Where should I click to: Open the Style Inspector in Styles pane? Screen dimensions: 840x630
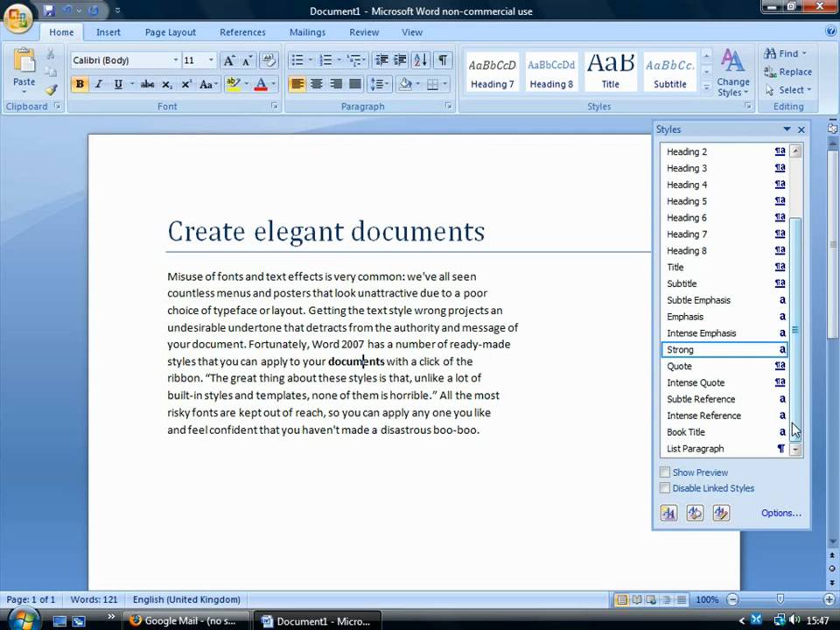click(695, 514)
